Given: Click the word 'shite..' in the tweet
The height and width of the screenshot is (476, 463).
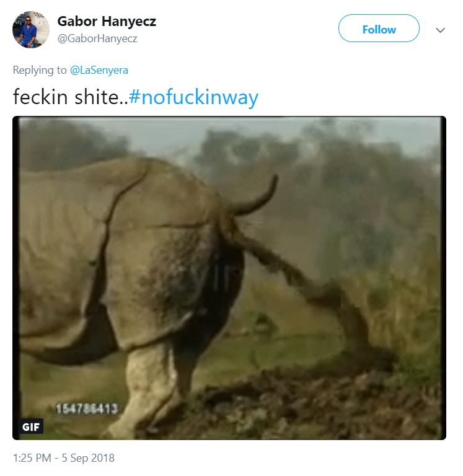Looking at the screenshot, I should coord(99,97).
